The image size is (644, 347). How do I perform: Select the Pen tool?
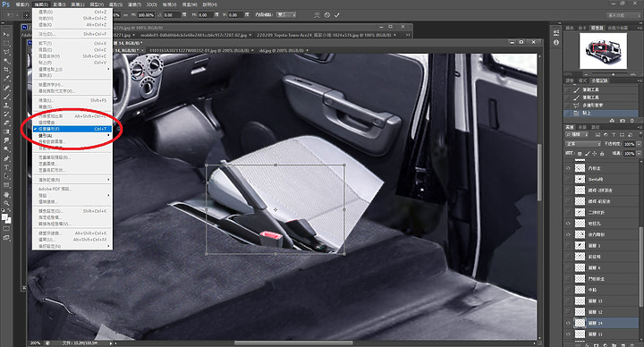[x=6, y=158]
